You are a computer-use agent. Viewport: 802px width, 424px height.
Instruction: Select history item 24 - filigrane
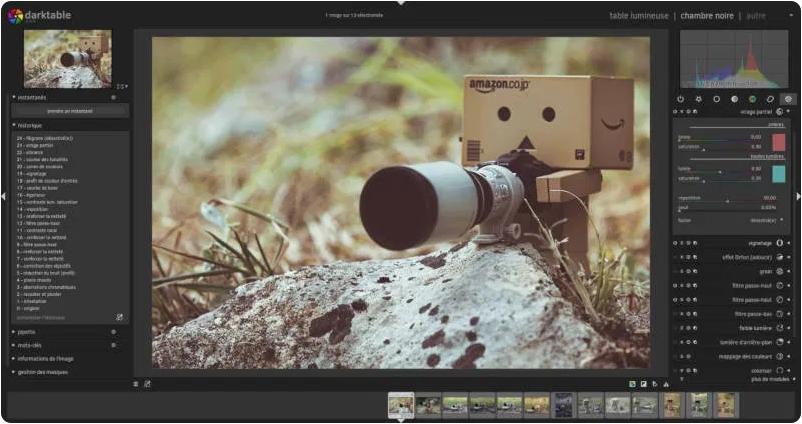pyautogui.click(x=45, y=138)
